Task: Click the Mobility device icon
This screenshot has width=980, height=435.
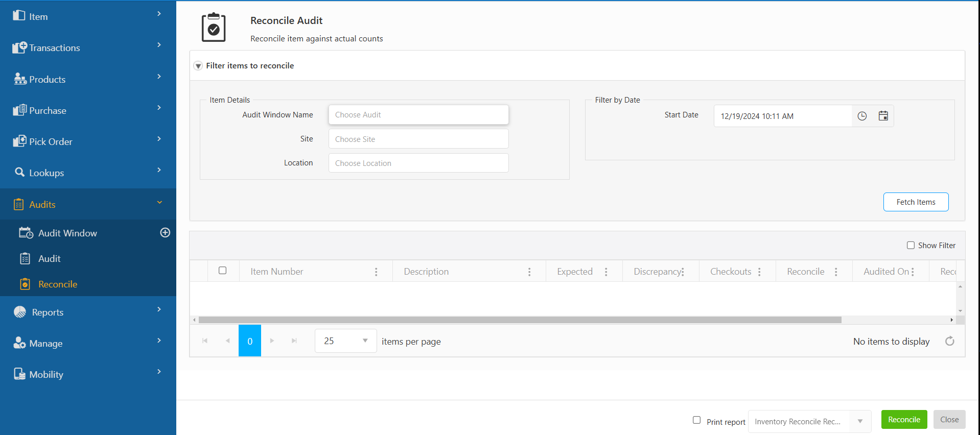Action: tap(19, 374)
